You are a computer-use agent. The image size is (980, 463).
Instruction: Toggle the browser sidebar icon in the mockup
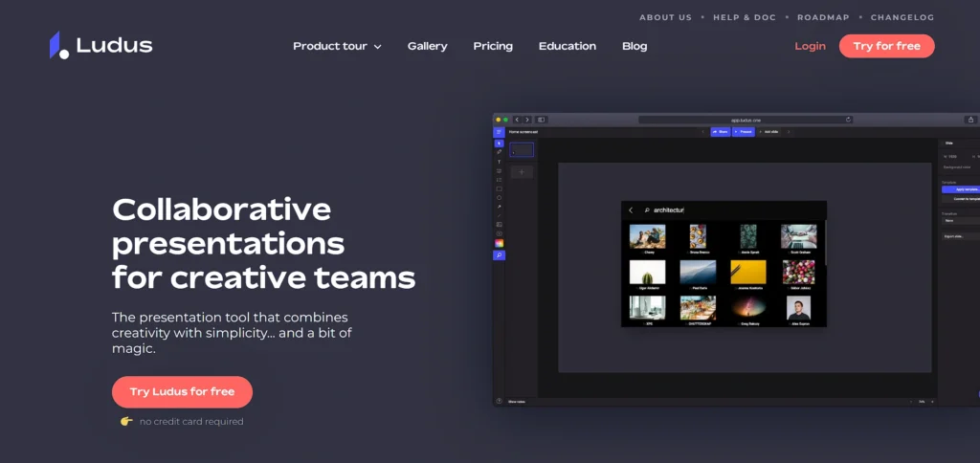coord(542,120)
